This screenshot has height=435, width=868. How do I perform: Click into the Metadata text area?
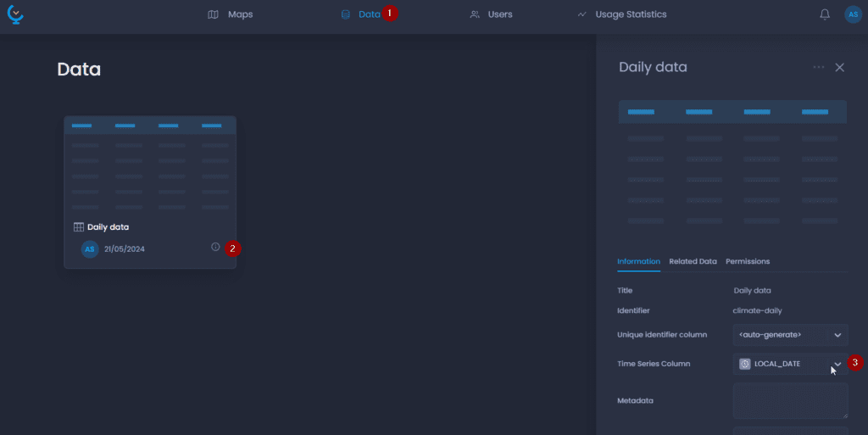click(791, 401)
